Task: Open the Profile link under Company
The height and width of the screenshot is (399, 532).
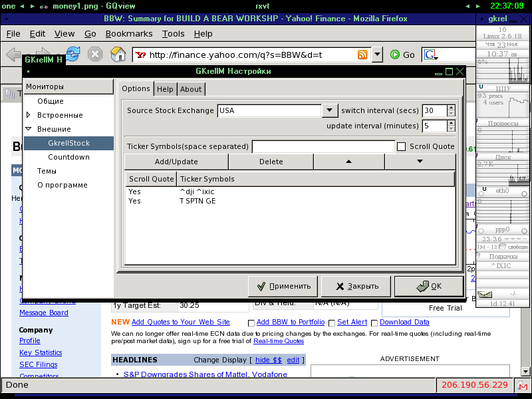Action: [x=30, y=340]
